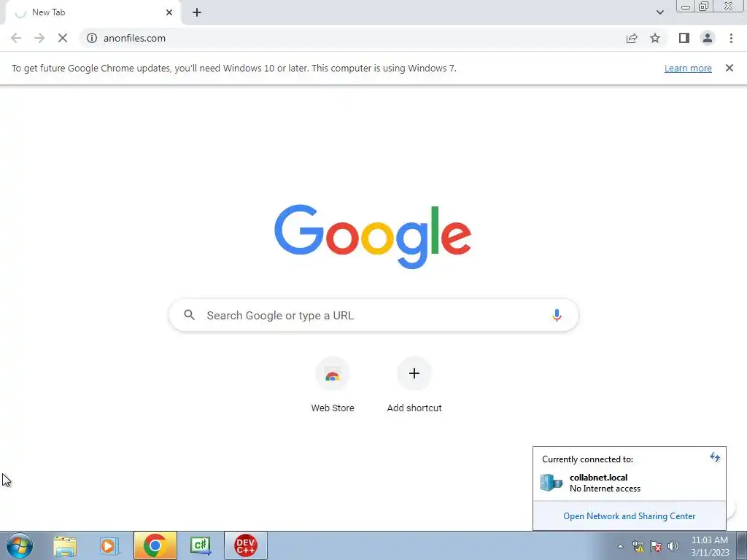Open the volume speaker icon
The width and height of the screenshot is (747, 560).
[673, 546]
